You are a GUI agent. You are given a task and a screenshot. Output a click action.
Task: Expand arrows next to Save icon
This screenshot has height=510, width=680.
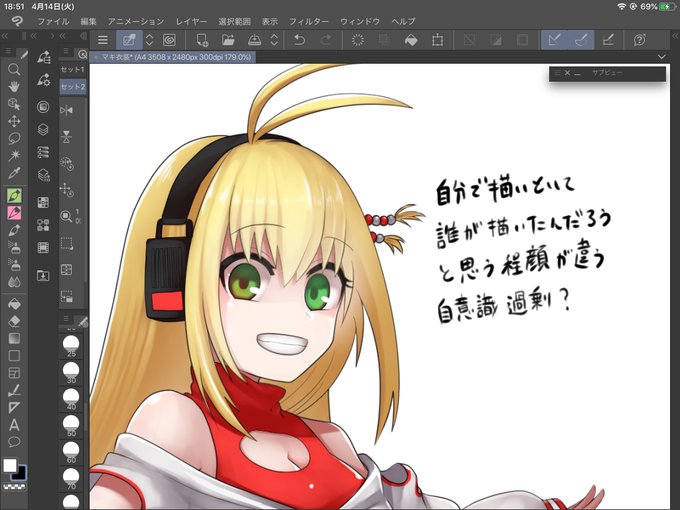(274, 40)
